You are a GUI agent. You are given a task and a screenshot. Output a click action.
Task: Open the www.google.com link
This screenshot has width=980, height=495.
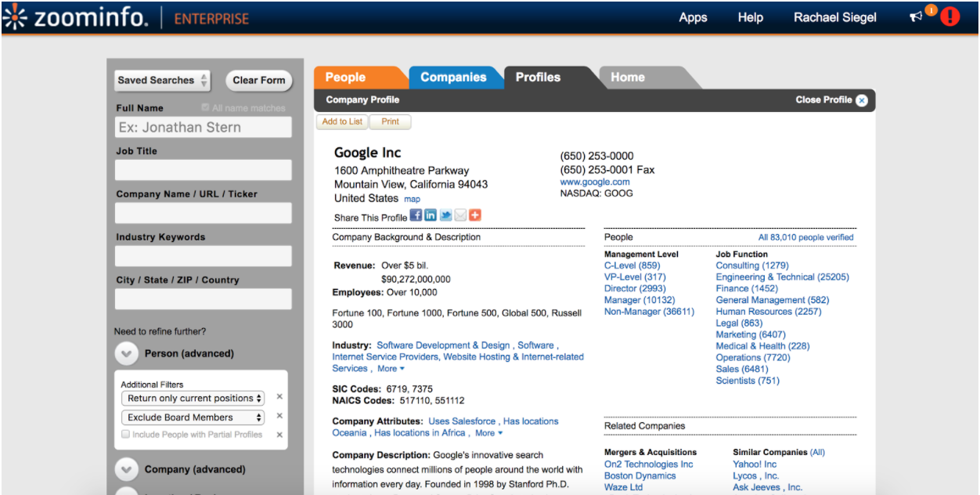pyautogui.click(x=595, y=182)
